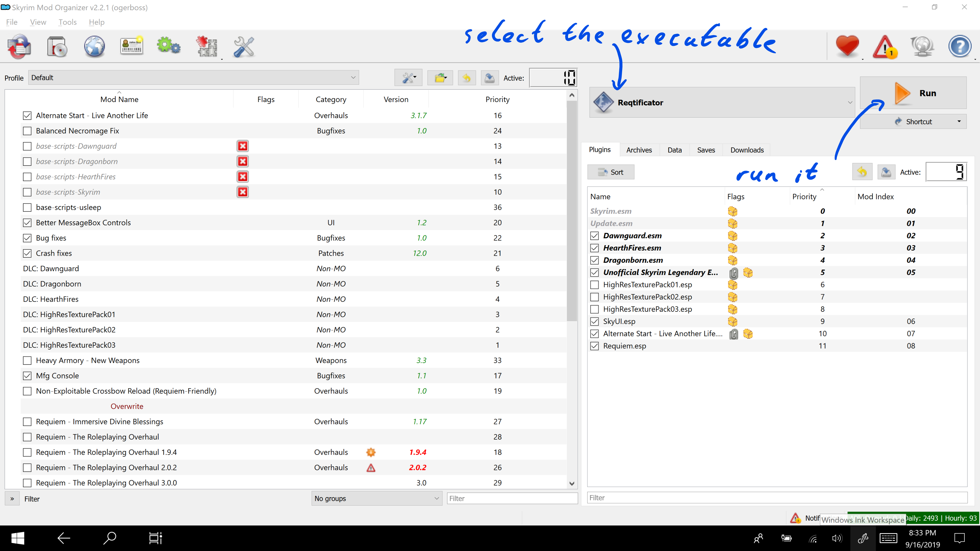Click the plugin list create backup icon
Screen dimensions: 980x551
click(x=886, y=172)
